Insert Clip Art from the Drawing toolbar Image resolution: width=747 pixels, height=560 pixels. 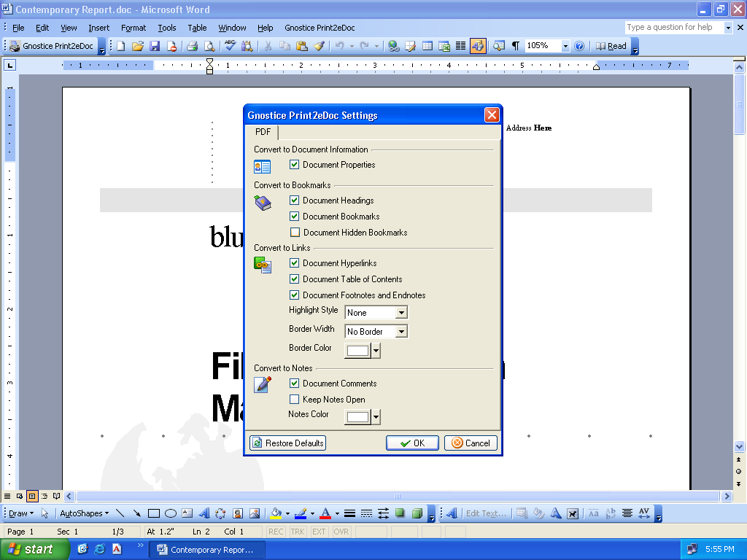click(x=238, y=513)
